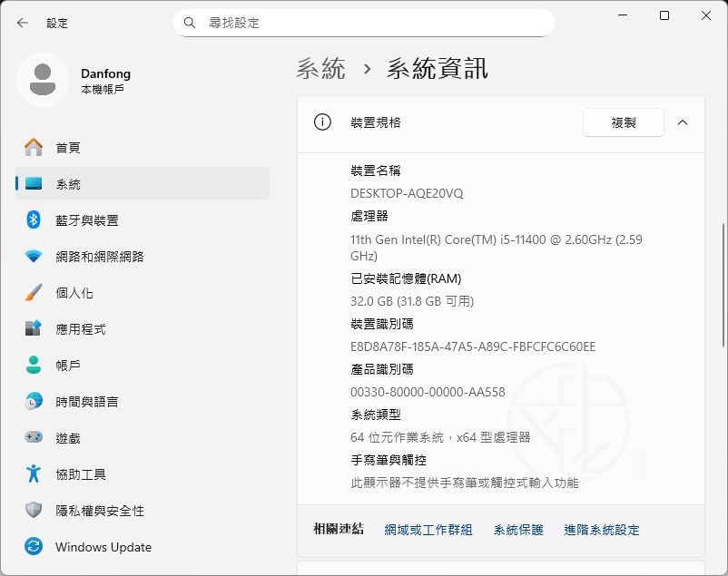Click the Wi-Fi icon beside 網路和網際網路
Screen dimensions: 728x576
(x=34, y=256)
